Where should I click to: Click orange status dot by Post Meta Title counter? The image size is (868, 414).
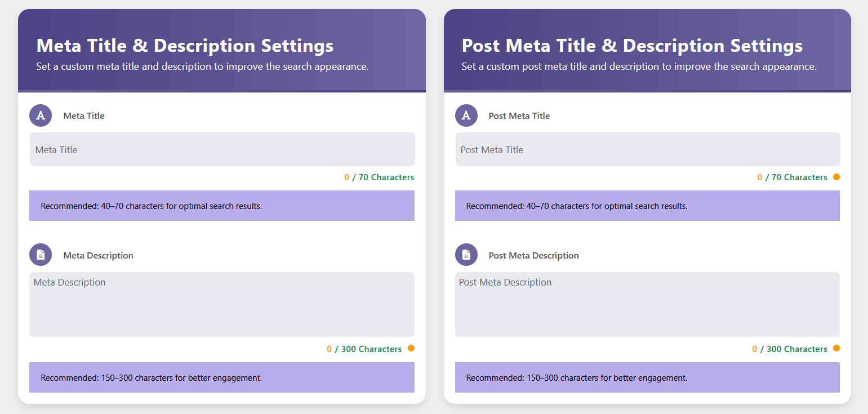[836, 177]
